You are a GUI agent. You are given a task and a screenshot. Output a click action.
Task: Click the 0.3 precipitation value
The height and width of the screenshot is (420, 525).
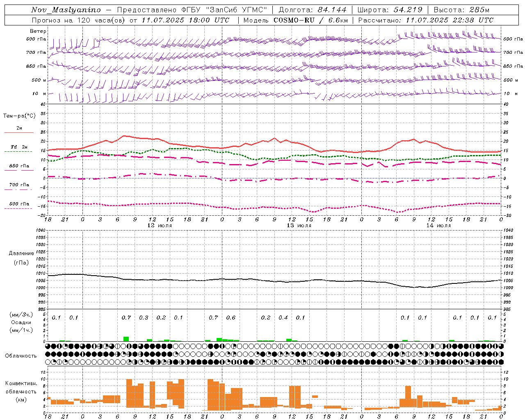(144, 318)
